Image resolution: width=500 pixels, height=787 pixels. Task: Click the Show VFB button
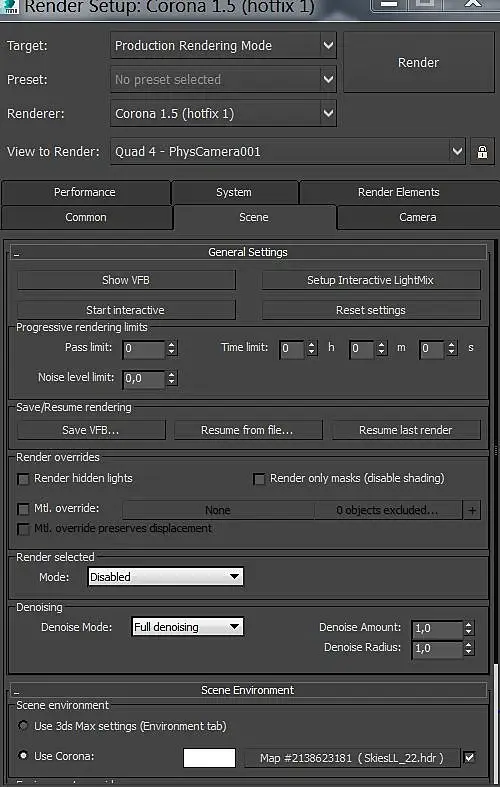tap(126, 280)
